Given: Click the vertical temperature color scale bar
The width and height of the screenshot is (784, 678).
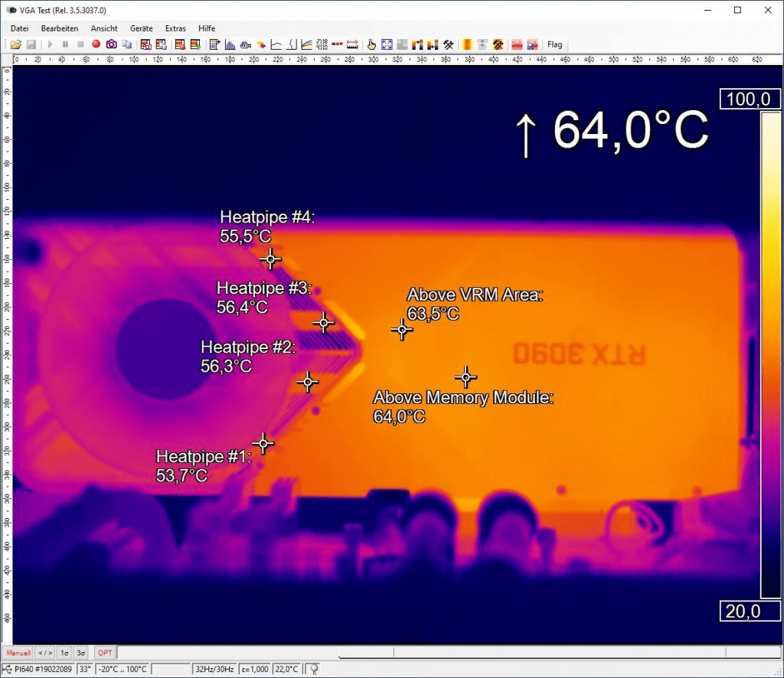Looking at the screenshot, I should [770, 355].
